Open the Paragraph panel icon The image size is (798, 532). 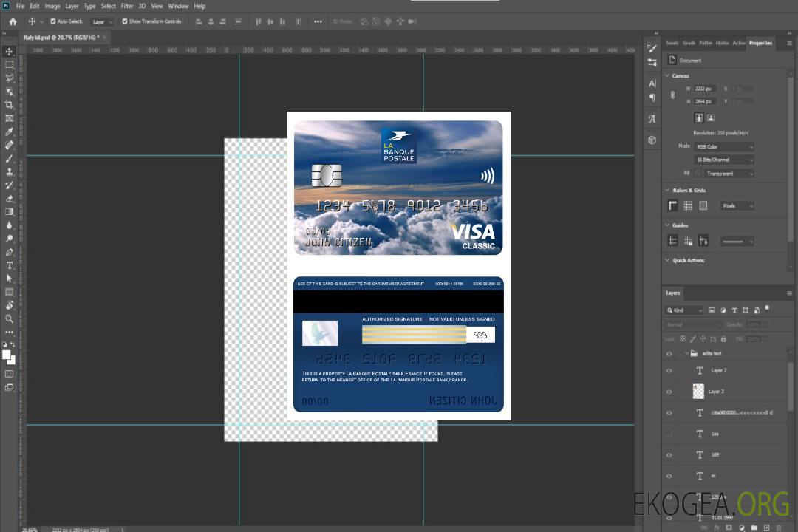coord(652,98)
